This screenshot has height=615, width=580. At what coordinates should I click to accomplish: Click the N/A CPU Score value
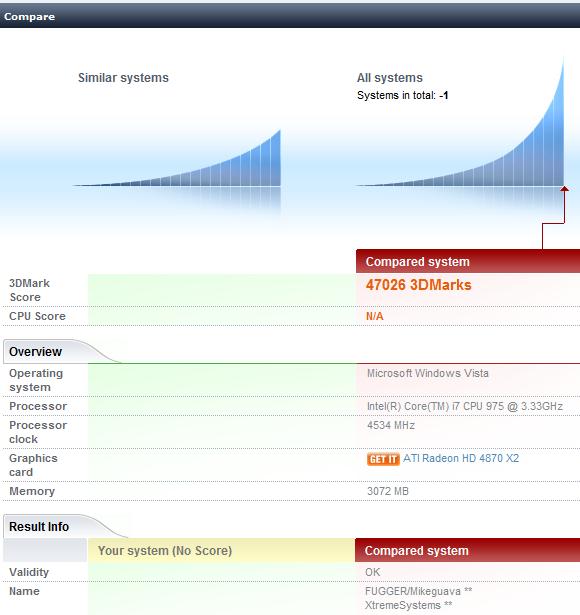[375, 316]
